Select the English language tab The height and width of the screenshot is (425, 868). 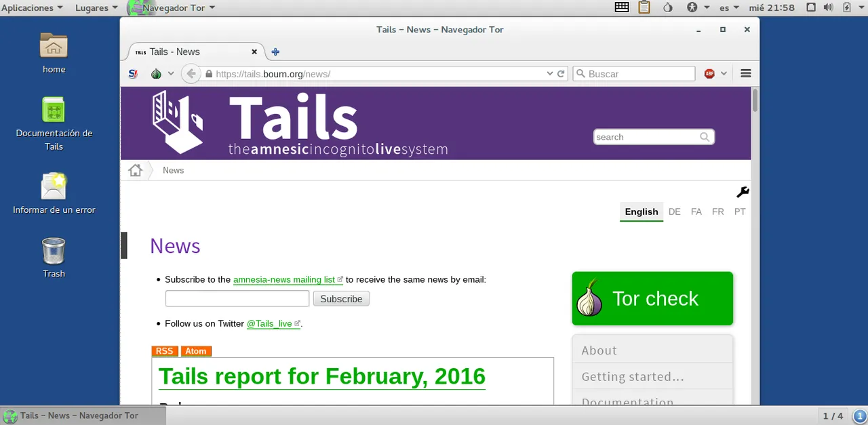(x=642, y=211)
